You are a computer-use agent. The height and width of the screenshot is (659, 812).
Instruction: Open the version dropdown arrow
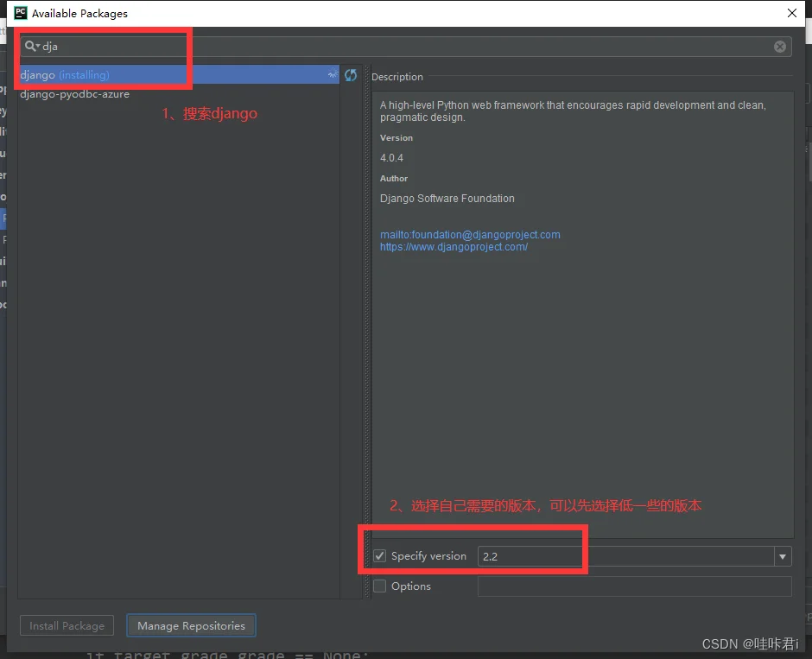[783, 556]
